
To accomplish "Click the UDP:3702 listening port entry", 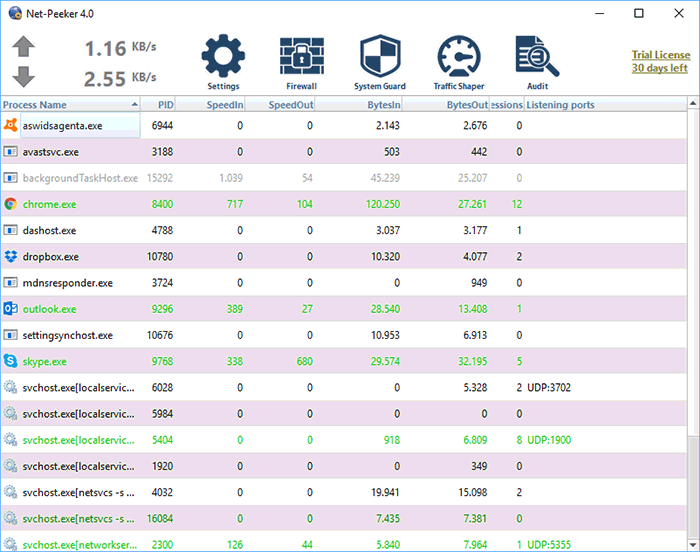I will (x=549, y=387).
